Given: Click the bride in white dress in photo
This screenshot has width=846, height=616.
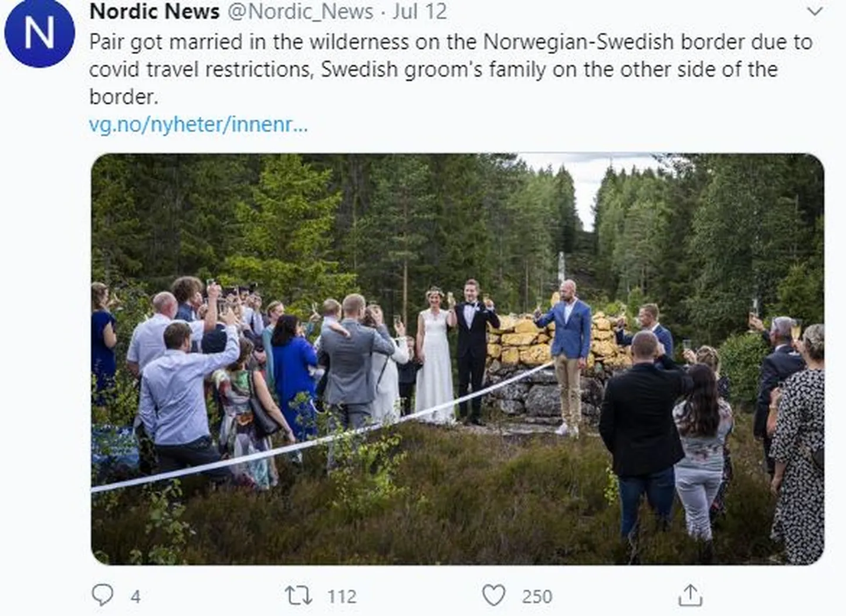Looking at the screenshot, I should 435,354.
